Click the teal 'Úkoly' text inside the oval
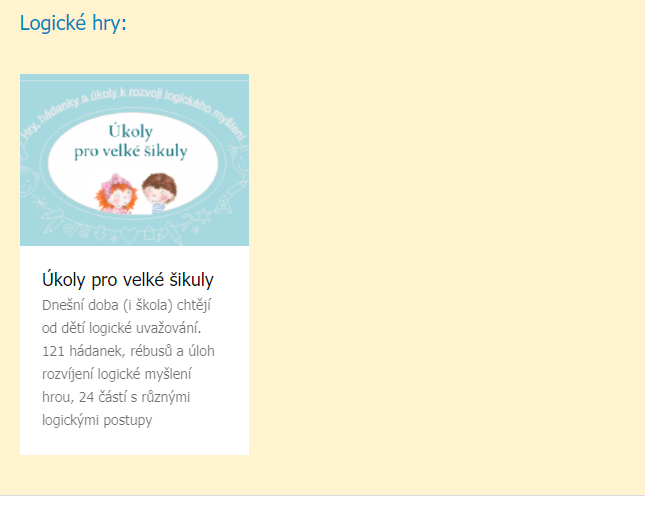Image resolution: width=645 pixels, height=522 pixels. click(x=131, y=131)
